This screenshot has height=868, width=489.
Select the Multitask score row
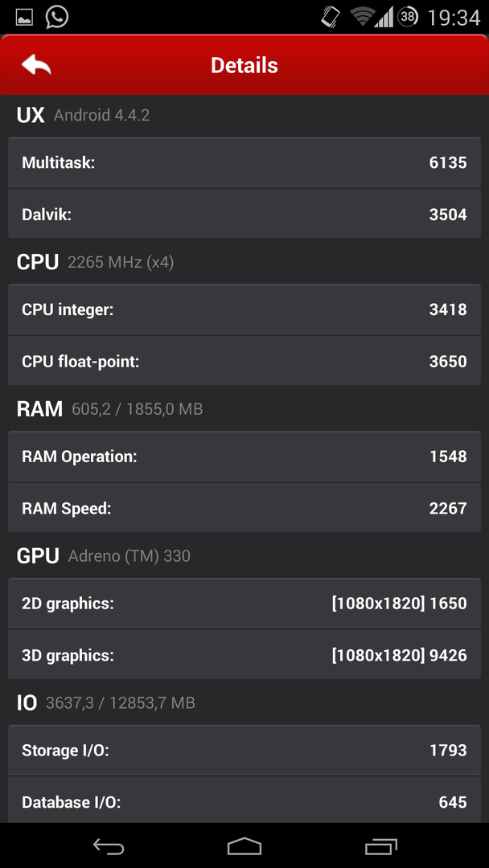click(x=244, y=162)
